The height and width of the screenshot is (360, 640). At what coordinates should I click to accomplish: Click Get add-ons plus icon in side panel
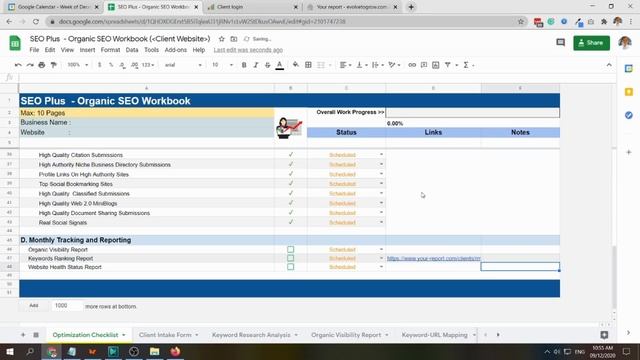[629, 152]
